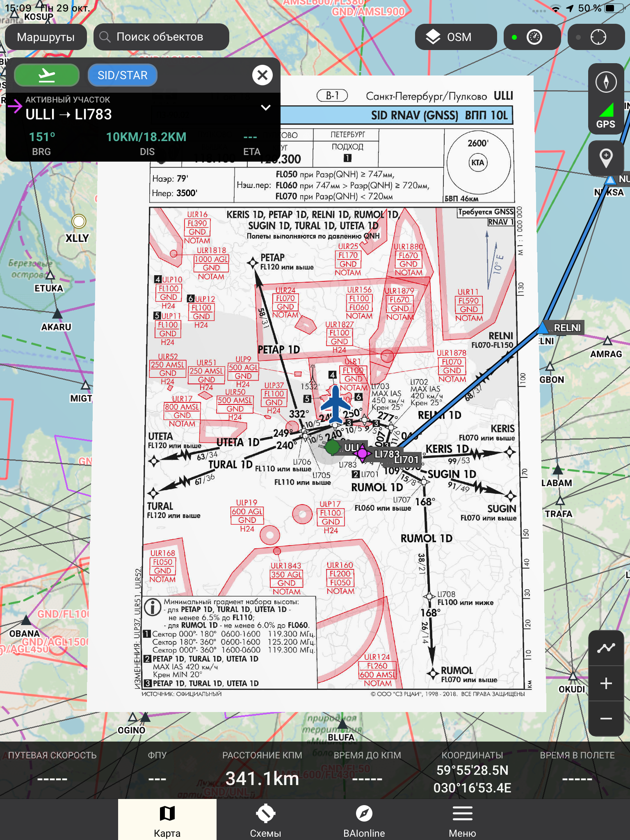Tap the RELNI waypoint label
Screen dimensions: 630x840
coord(567,328)
